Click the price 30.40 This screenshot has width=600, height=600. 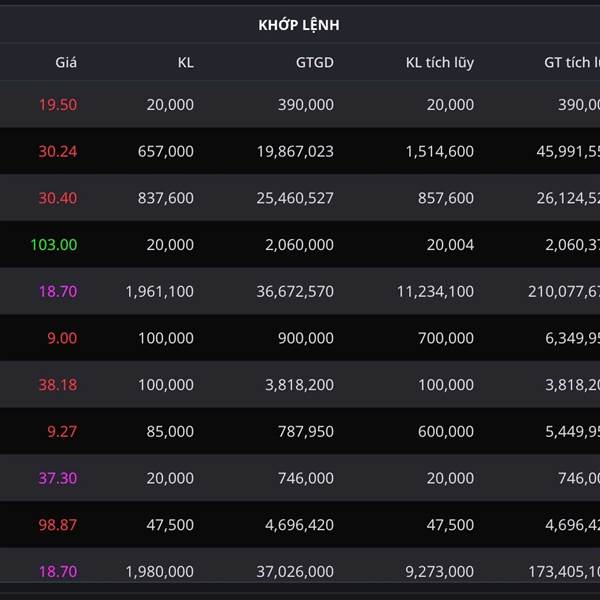tap(58, 198)
